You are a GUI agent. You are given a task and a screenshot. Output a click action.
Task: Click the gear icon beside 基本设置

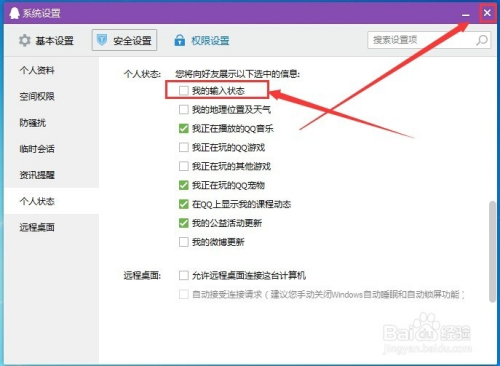[x=25, y=40]
